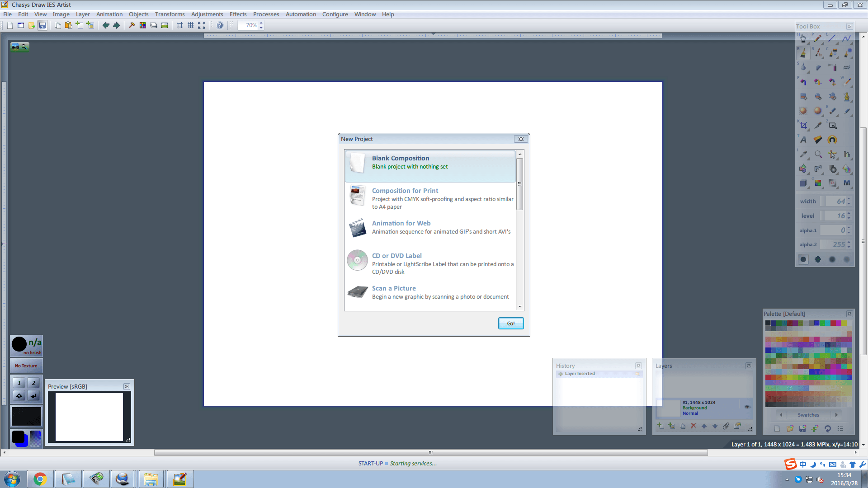Select the soft round brush shape
This screenshot has width=868, height=488.
click(832, 259)
